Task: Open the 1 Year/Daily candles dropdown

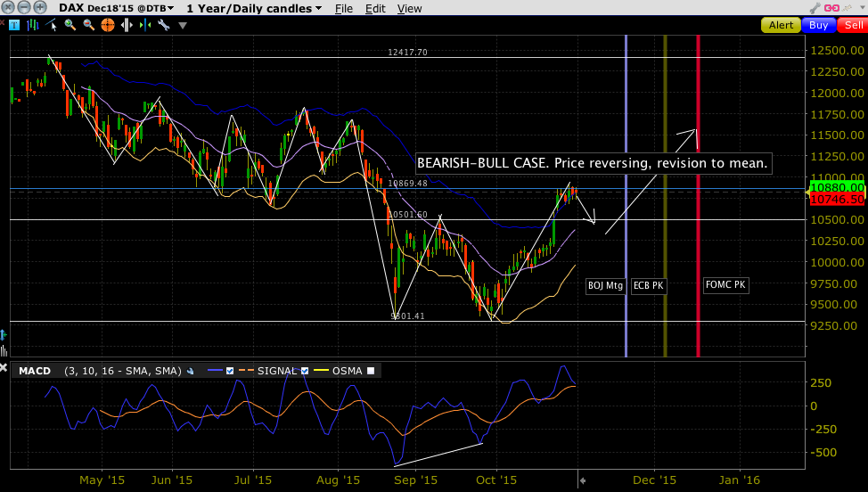Action: pos(254,8)
